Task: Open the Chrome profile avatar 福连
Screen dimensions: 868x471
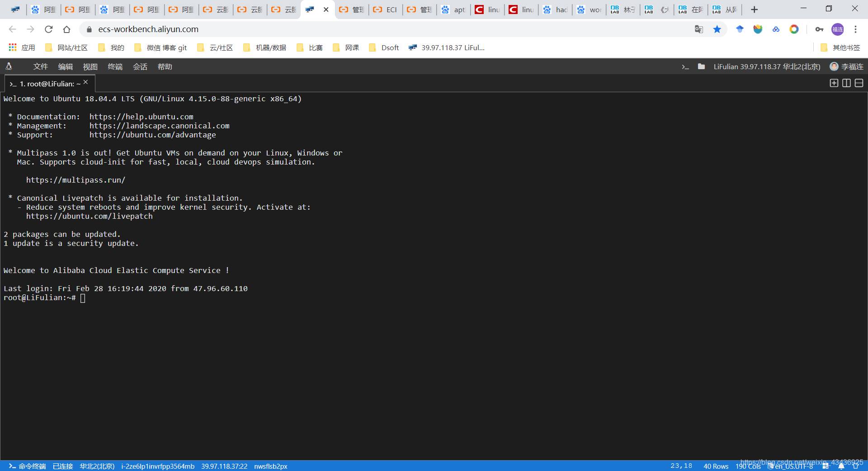Action: 838,29
